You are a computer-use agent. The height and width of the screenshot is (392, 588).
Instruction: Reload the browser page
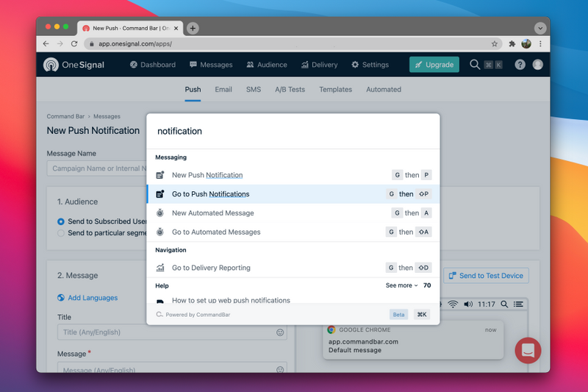tap(74, 44)
